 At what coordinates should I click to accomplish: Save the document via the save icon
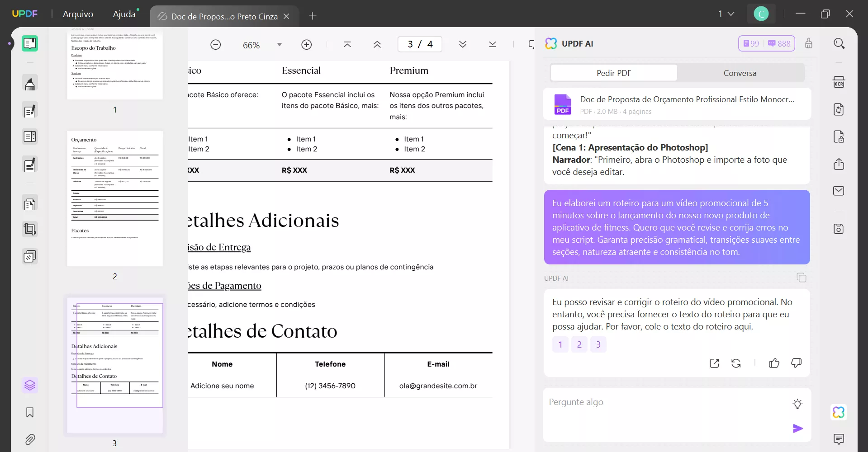[839, 229]
